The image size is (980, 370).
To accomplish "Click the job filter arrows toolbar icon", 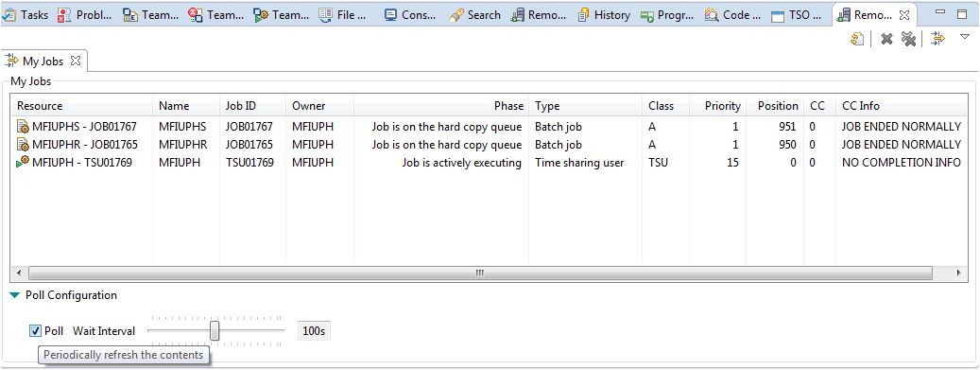I will pos(937,39).
